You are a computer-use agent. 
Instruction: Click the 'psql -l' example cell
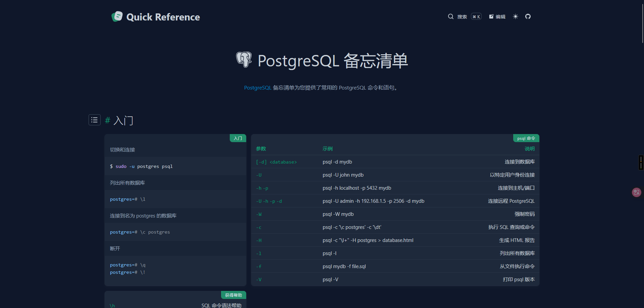pos(330,253)
